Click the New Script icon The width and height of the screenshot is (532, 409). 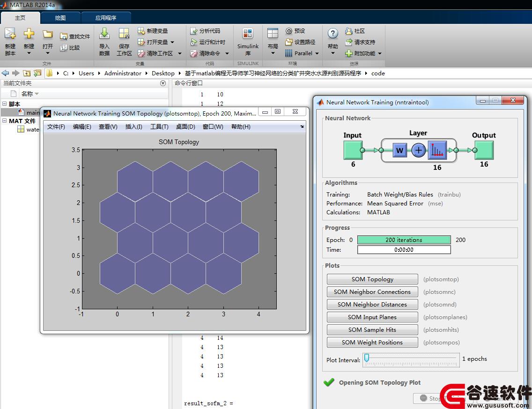tap(10, 34)
